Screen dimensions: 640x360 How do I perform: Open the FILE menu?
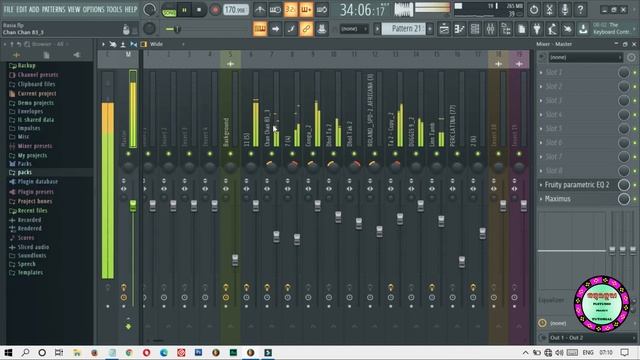[x=9, y=9]
